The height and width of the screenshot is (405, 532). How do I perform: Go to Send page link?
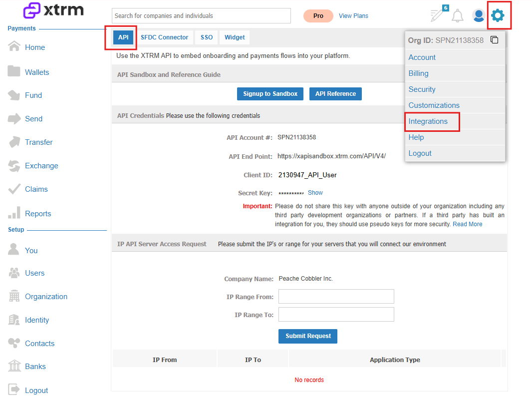pyautogui.click(x=33, y=119)
